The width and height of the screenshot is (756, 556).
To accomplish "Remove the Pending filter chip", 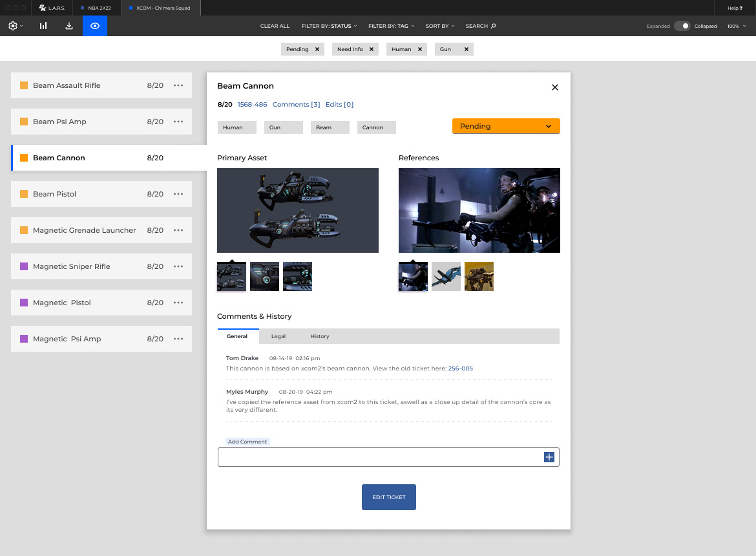I will (x=317, y=49).
